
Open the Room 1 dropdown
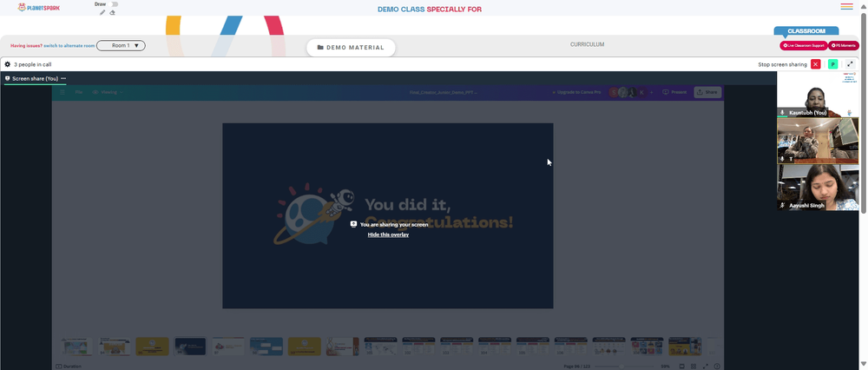coord(121,45)
